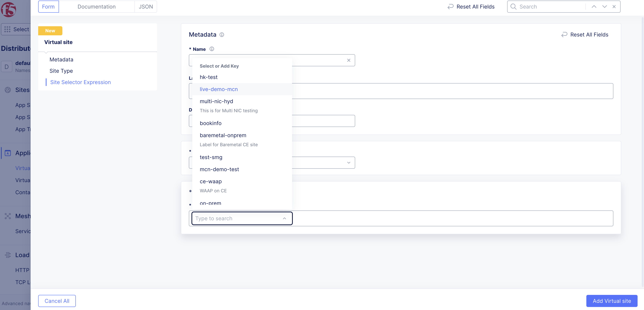The image size is (644, 310).
Task: Click the next-result down chevron in search
Action: pyautogui.click(x=604, y=6)
